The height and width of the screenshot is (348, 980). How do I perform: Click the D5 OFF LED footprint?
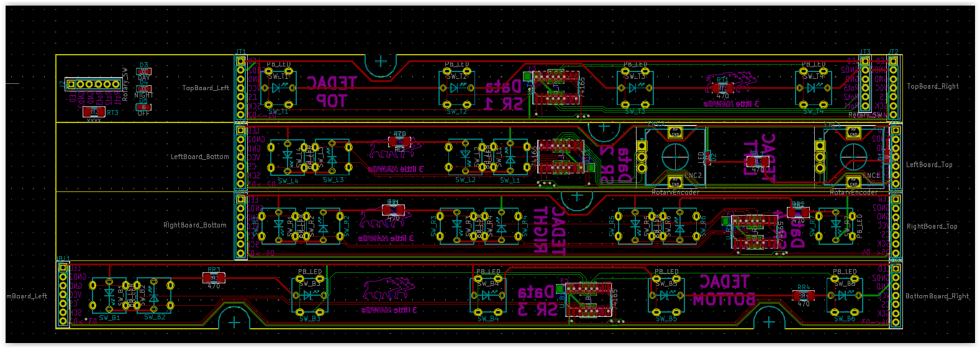[143, 107]
